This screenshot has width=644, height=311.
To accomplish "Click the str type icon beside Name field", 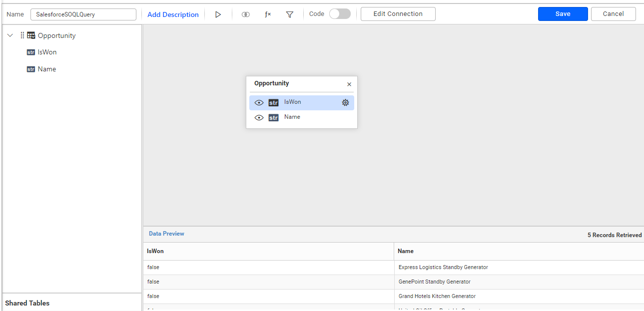I will 31,69.
